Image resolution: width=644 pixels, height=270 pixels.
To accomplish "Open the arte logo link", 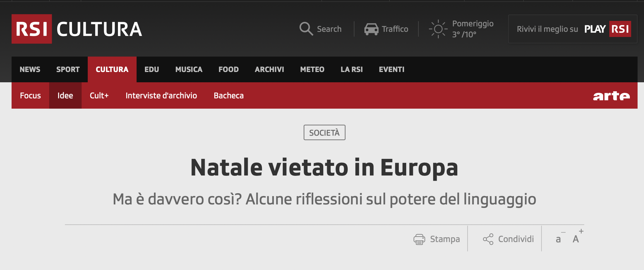I will 611,96.
